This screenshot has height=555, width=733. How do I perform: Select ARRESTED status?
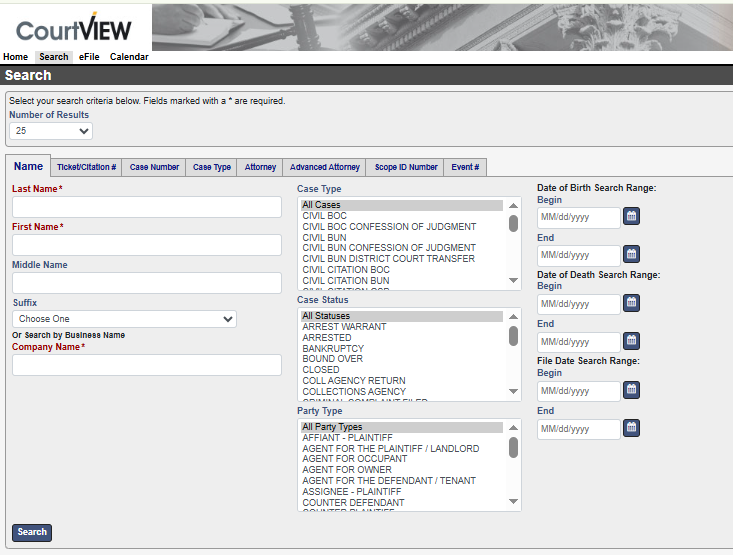point(402,338)
